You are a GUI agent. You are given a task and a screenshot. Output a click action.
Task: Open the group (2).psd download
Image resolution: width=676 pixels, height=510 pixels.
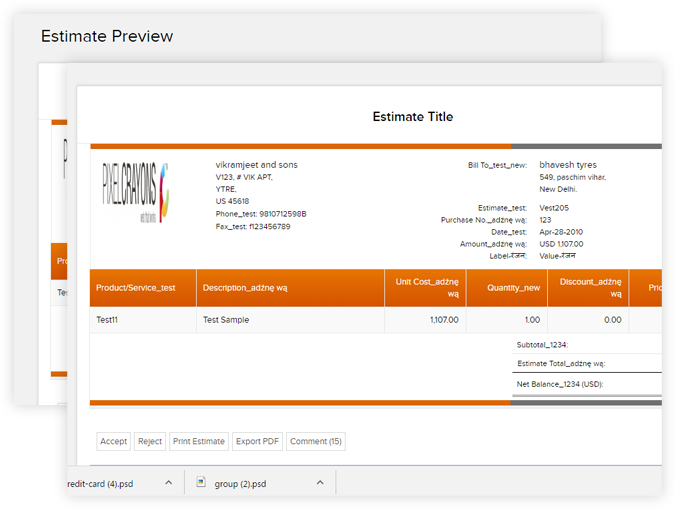click(240, 484)
